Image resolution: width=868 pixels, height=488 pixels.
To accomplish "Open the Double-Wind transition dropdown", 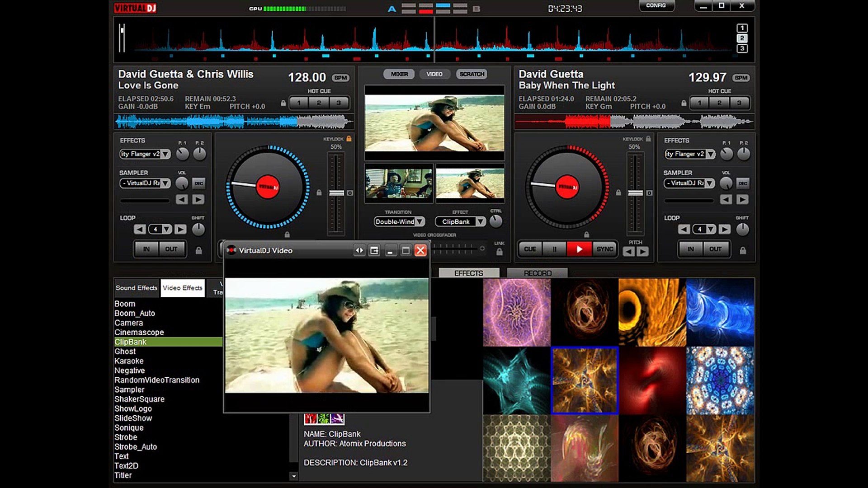I will click(x=420, y=221).
